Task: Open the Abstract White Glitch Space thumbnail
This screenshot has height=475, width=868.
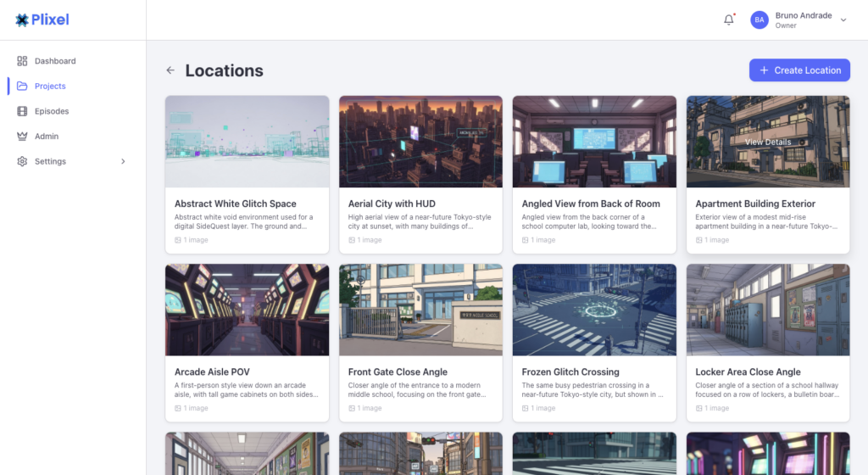Action: click(x=247, y=142)
